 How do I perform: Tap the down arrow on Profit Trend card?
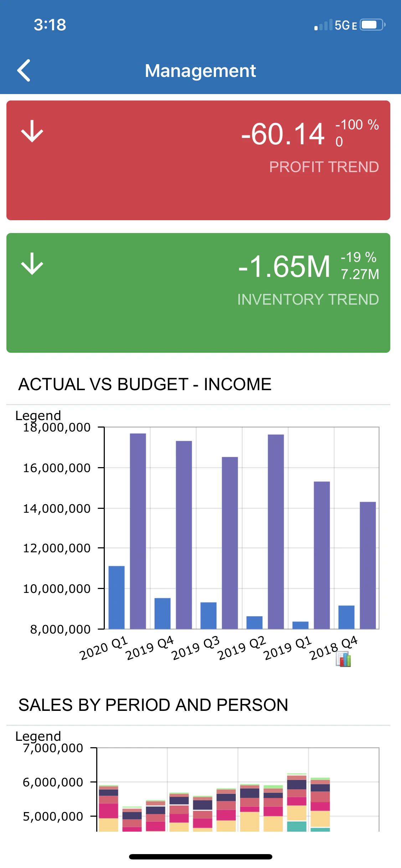[32, 131]
